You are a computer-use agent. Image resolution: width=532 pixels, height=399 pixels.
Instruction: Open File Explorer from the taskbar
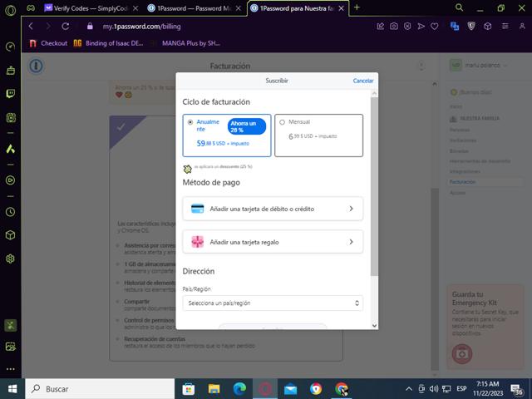[214, 389]
